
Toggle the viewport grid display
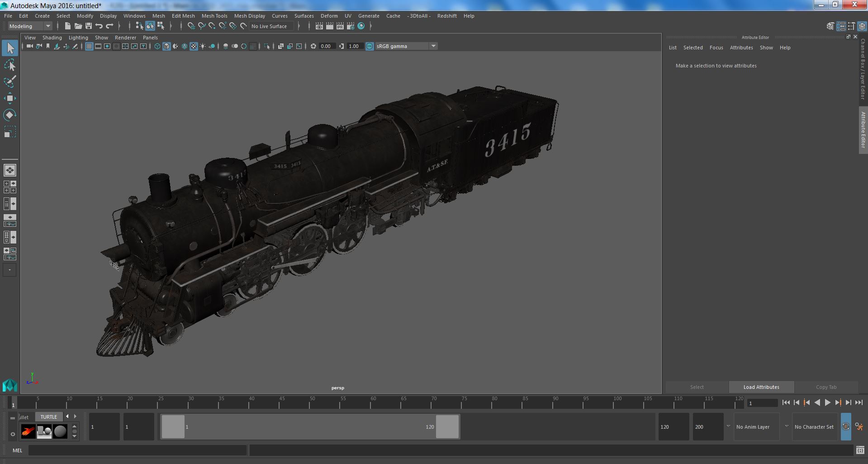pyautogui.click(x=89, y=46)
